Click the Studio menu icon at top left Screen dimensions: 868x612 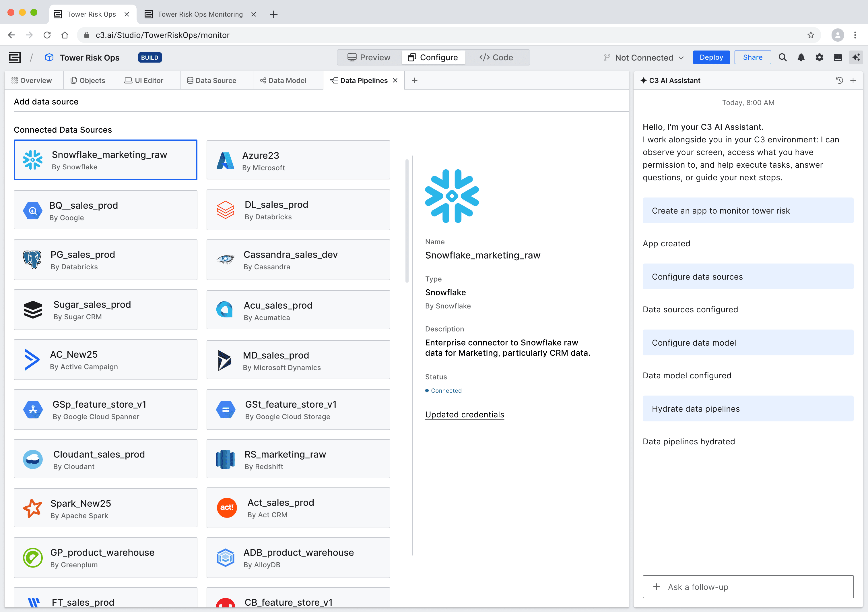[x=15, y=57]
